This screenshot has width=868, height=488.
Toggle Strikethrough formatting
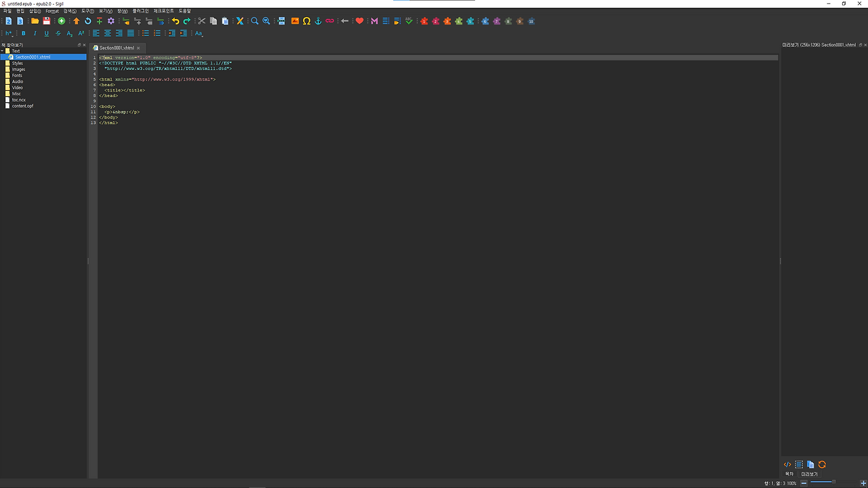click(58, 33)
